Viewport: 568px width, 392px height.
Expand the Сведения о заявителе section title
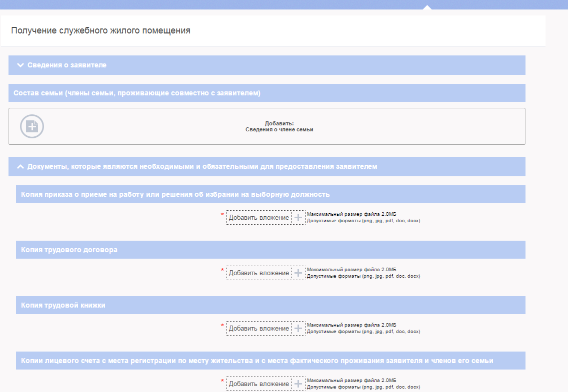66,65
